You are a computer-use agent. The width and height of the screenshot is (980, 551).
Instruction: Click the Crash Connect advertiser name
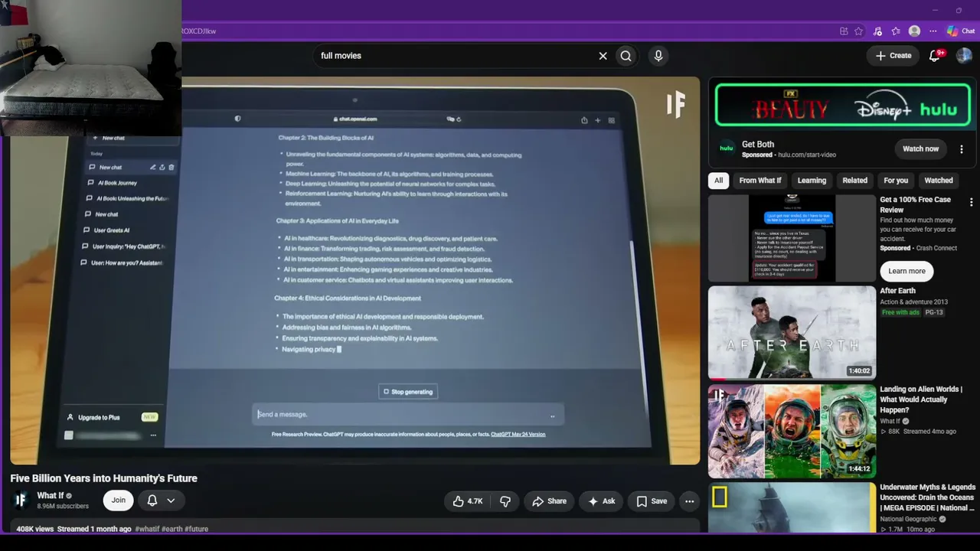coord(936,248)
